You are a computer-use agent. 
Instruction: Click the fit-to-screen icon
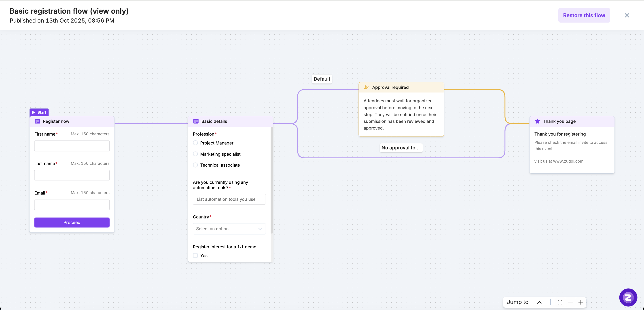click(x=560, y=302)
